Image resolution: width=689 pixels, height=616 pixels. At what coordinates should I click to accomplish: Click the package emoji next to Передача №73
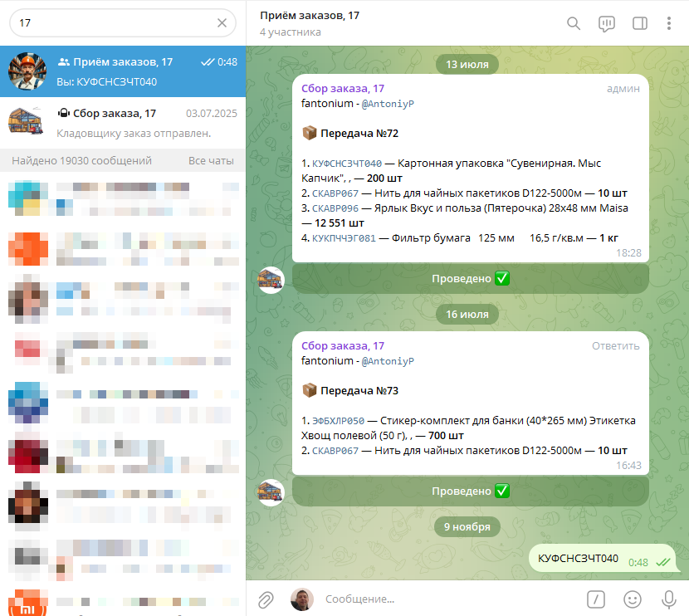[310, 390]
